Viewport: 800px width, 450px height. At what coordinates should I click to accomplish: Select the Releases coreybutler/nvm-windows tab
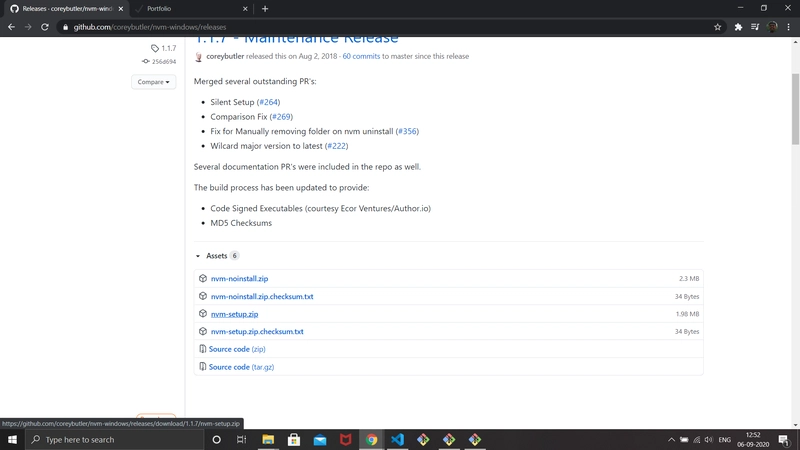coord(66,9)
